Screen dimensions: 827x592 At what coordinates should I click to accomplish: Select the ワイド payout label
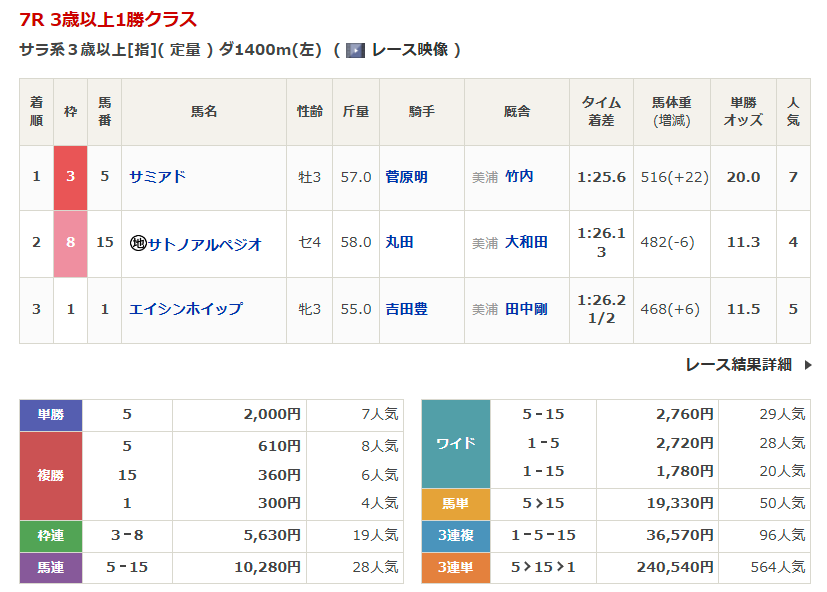456,443
